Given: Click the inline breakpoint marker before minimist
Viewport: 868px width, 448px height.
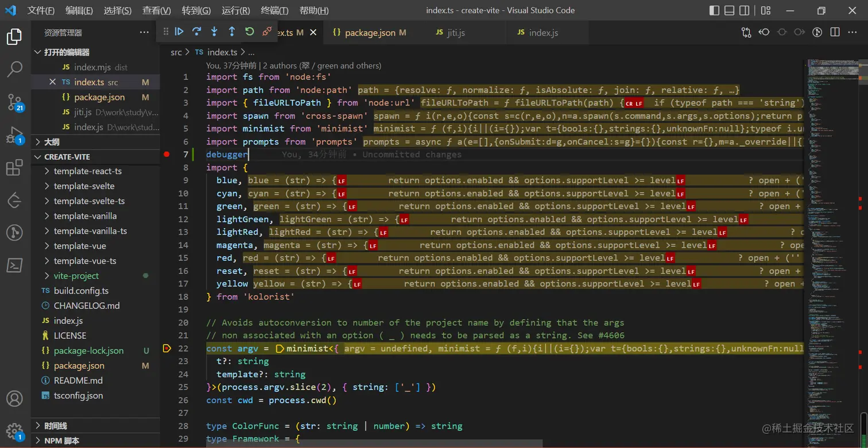Looking at the screenshot, I should point(280,348).
